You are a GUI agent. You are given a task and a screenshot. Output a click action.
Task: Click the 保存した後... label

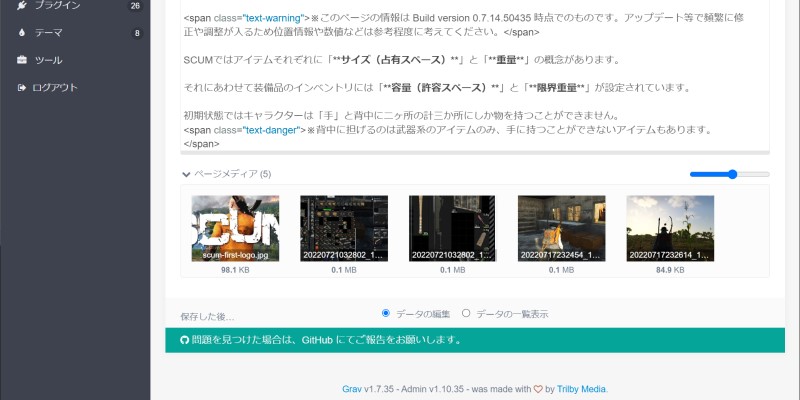click(208, 317)
